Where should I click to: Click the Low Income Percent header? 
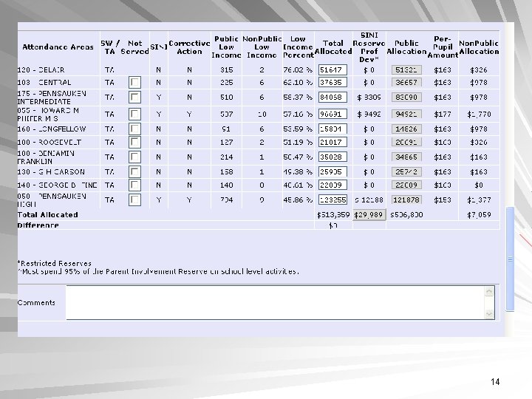298,47
